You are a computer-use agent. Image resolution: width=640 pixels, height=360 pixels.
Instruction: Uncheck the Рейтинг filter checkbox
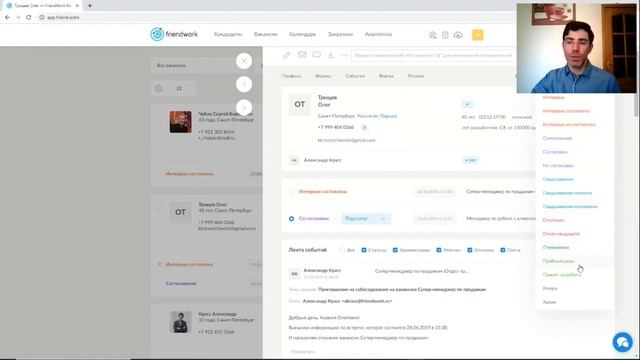pos(439,250)
